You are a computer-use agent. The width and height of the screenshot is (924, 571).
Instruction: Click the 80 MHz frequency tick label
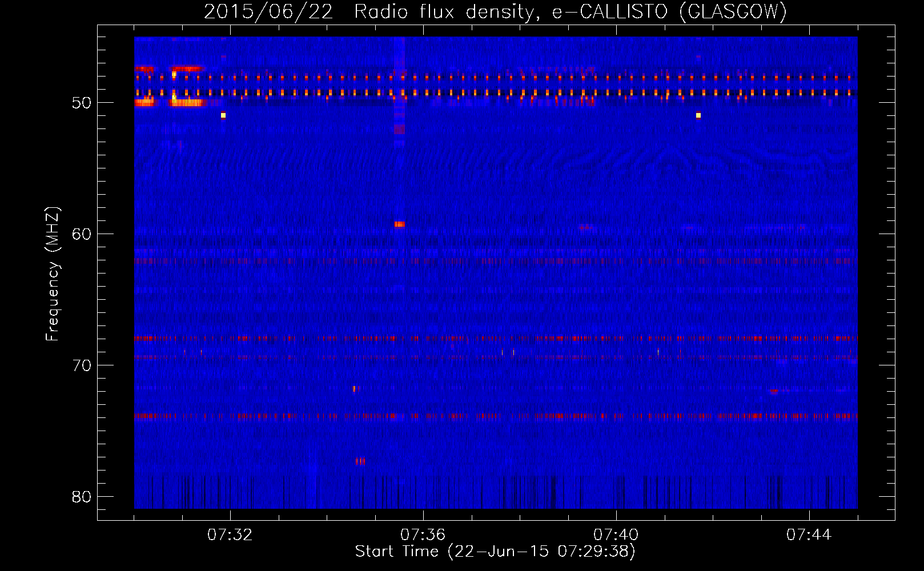82,497
